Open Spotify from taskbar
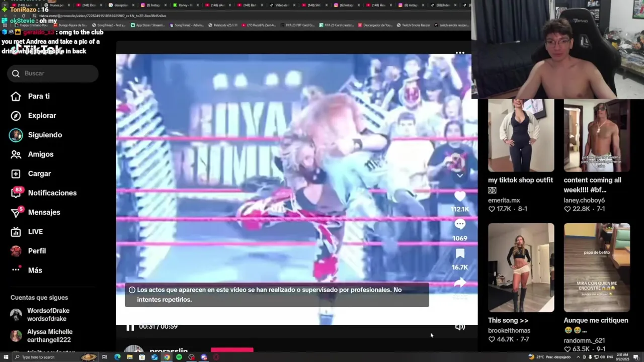The height and width of the screenshot is (362, 644). pos(179,357)
